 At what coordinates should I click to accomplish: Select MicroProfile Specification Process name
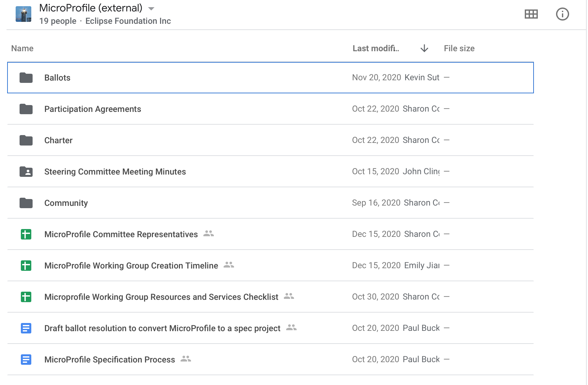click(x=110, y=360)
